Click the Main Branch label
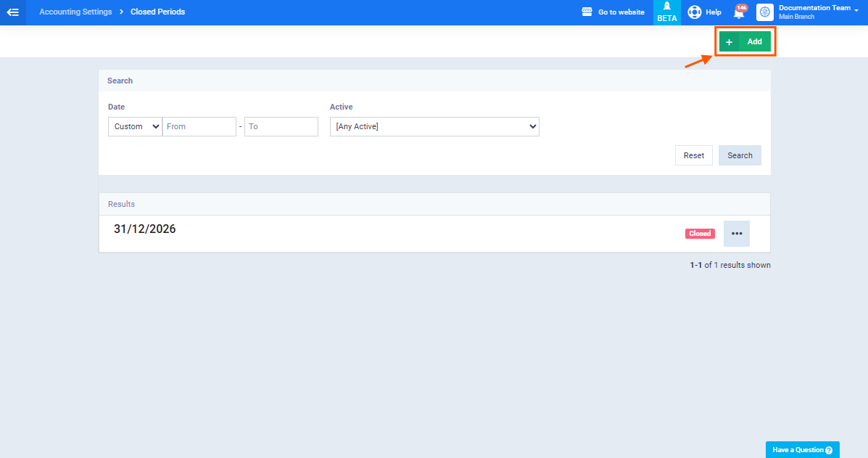Viewport: 868px width, 458px height. tap(796, 17)
